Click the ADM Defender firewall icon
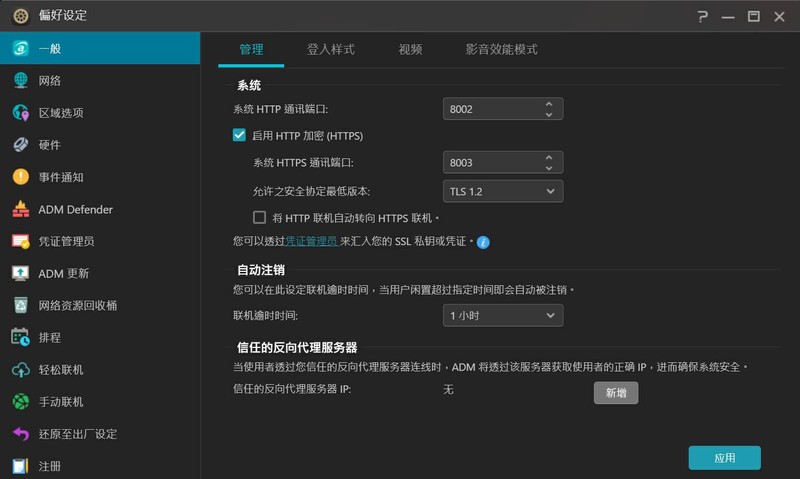Image resolution: width=800 pixels, height=479 pixels. pos(20,209)
